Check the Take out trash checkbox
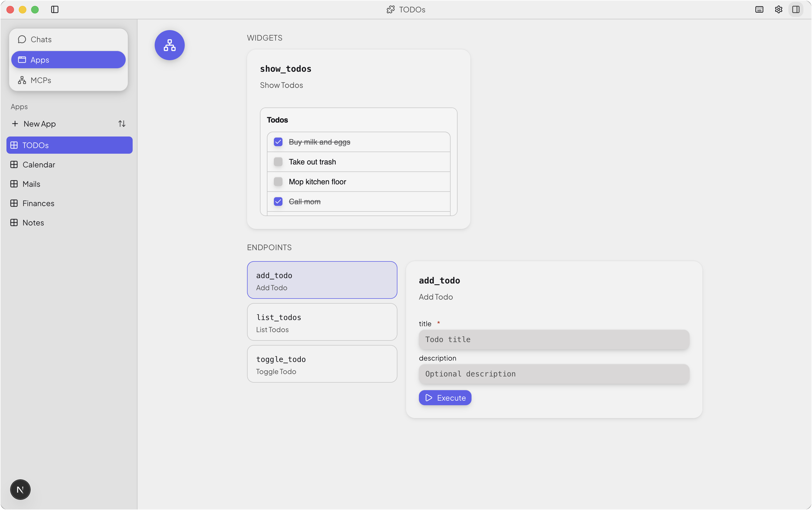This screenshot has height=510, width=812. click(x=278, y=162)
